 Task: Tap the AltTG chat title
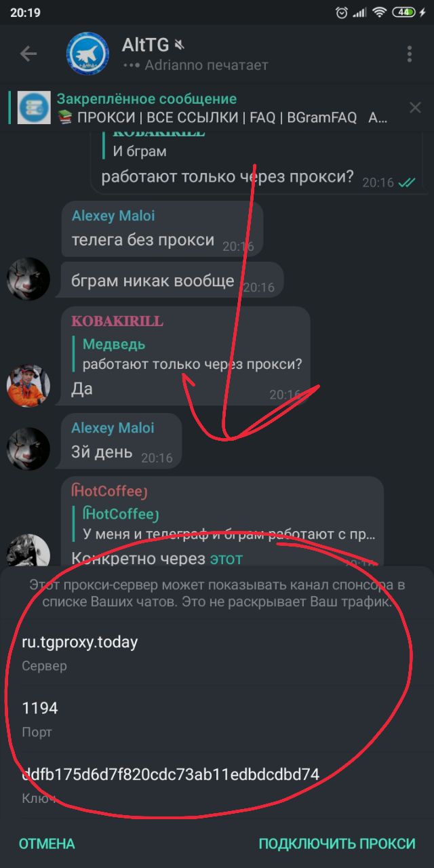pyautogui.click(x=146, y=45)
